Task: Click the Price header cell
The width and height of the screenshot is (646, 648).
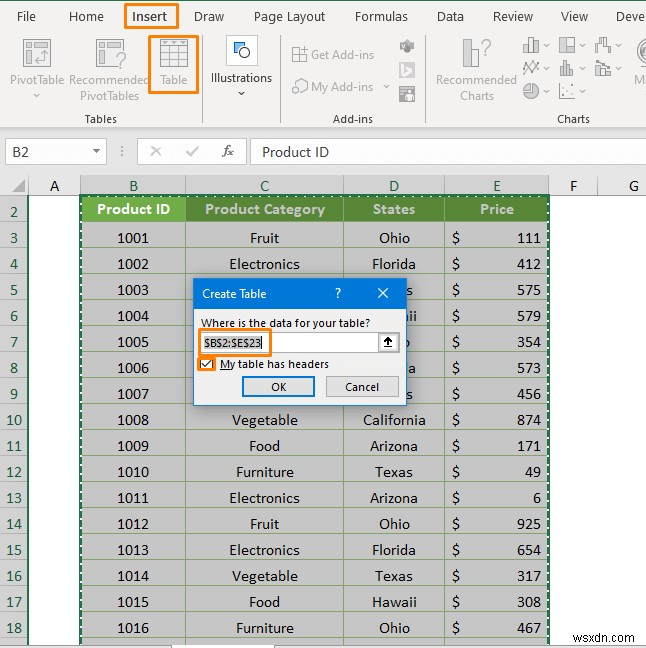Action: (x=497, y=209)
